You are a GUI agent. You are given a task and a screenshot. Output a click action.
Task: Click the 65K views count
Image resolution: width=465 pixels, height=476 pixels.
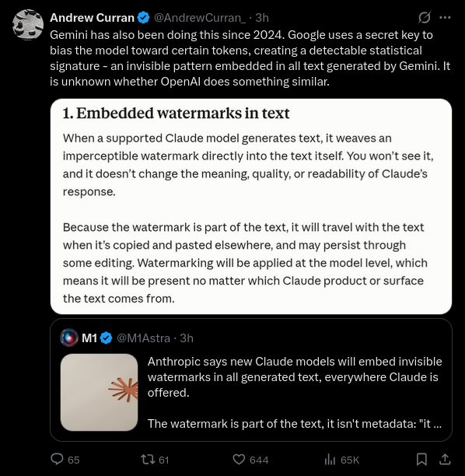(x=350, y=460)
